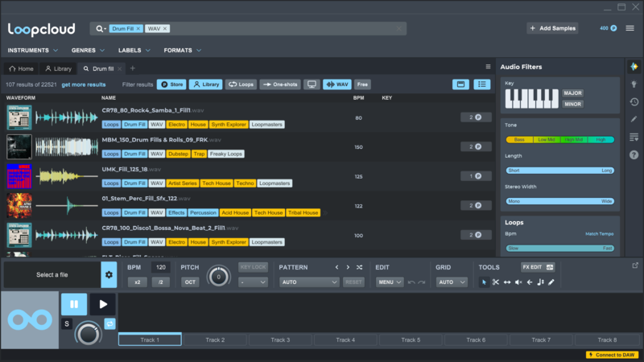Open the Pattern AUTO dropdown
The width and height of the screenshot is (644, 362).
click(309, 282)
